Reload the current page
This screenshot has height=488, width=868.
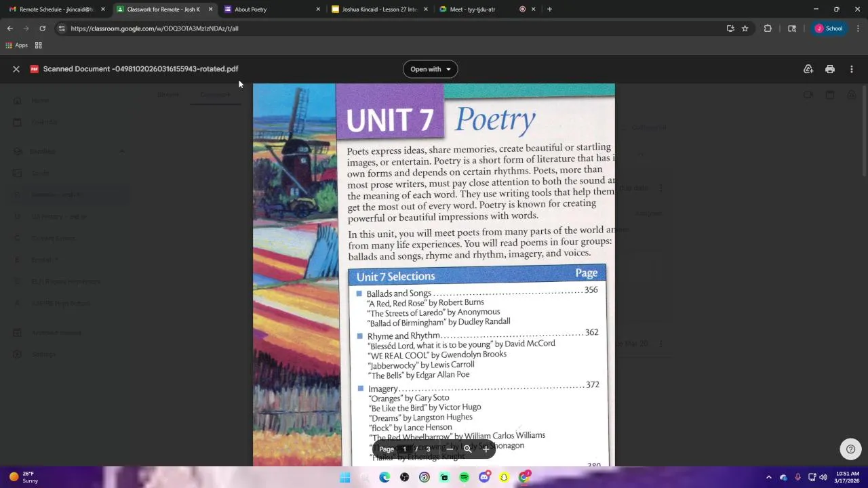[x=42, y=28]
